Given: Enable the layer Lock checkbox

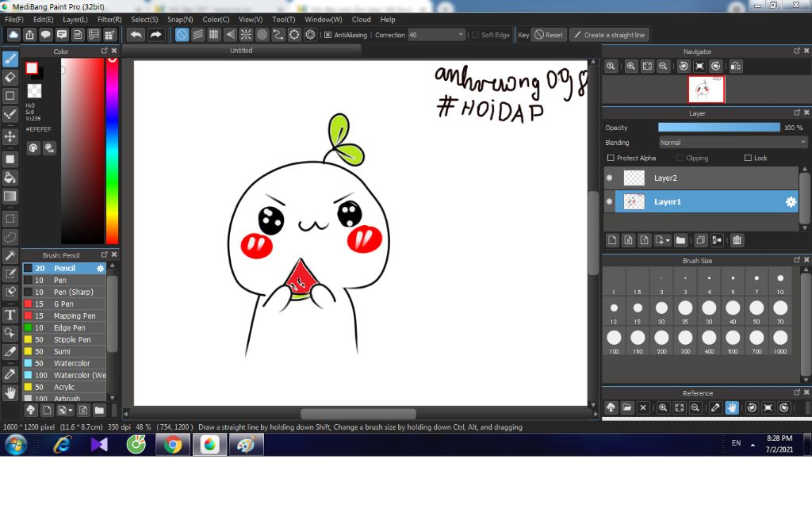Looking at the screenshot, I should [x=748, y=158].
